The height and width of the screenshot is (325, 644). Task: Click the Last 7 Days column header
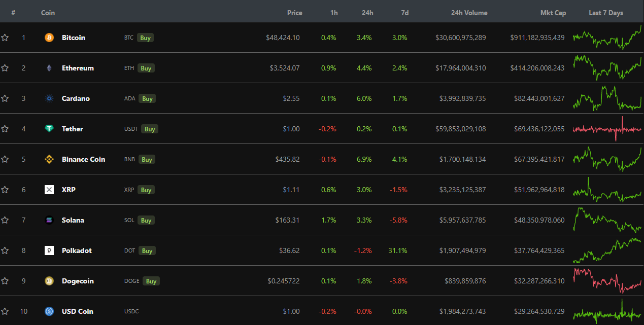[606, 13]
